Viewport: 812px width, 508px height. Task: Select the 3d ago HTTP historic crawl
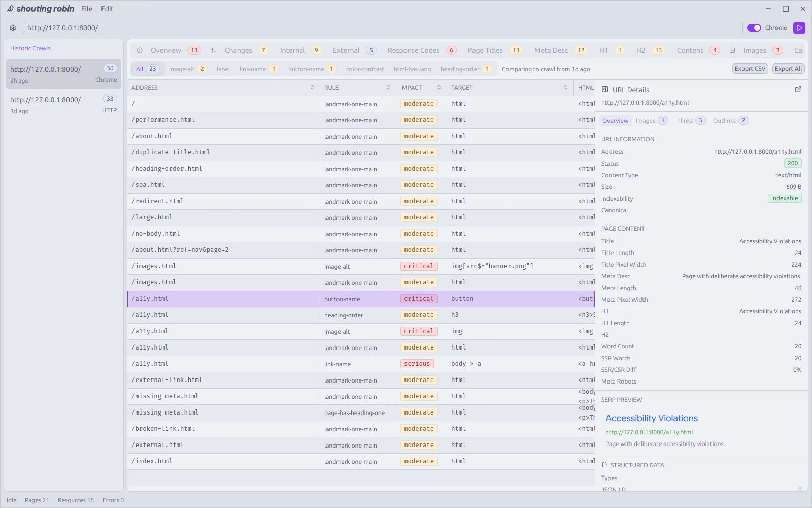tap(63, 105)
